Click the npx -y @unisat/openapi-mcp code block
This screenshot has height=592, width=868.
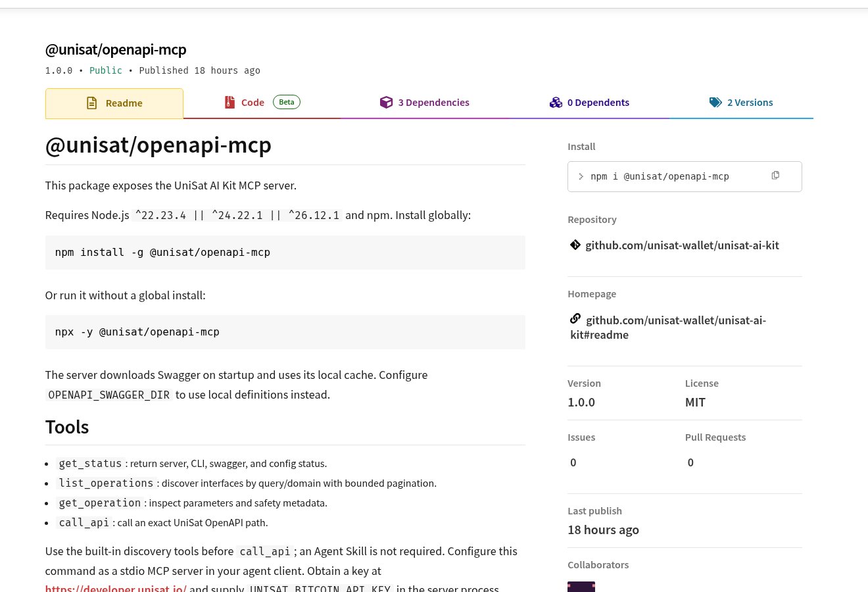285,332
